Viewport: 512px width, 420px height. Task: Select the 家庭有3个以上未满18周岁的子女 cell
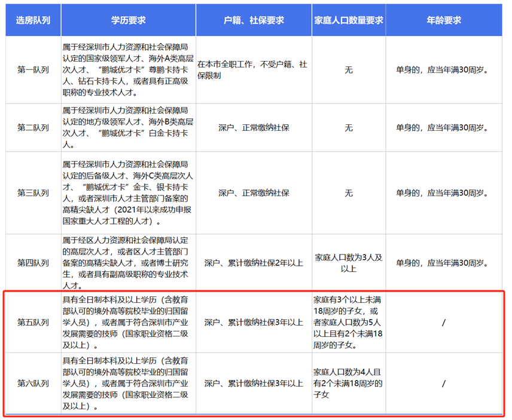349,322
